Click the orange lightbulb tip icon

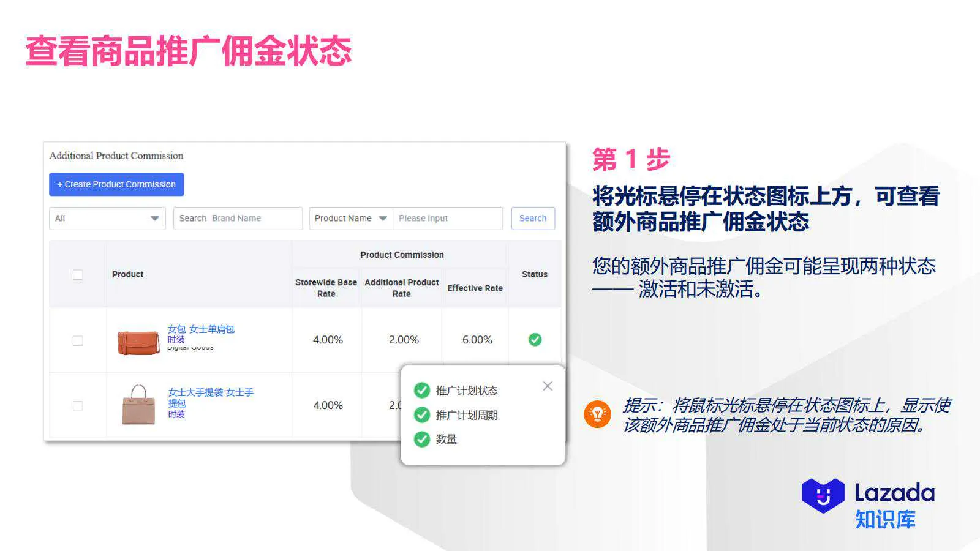[597, 414]
